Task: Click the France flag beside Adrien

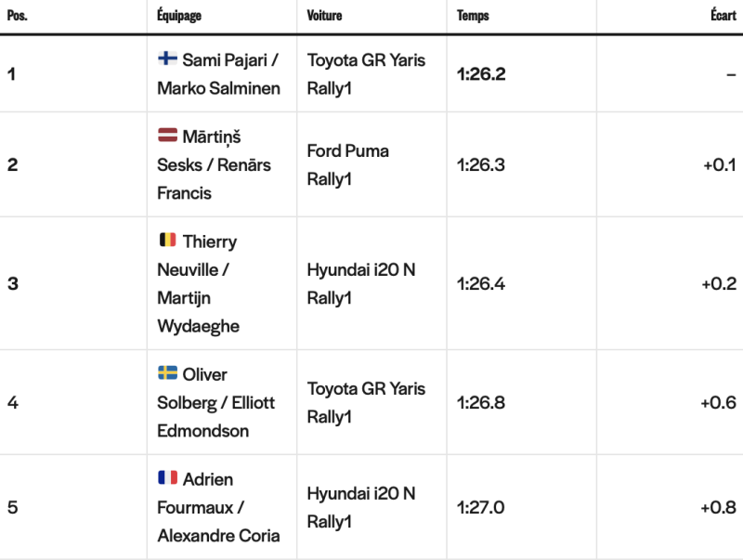Action: (x=167, y=477)
